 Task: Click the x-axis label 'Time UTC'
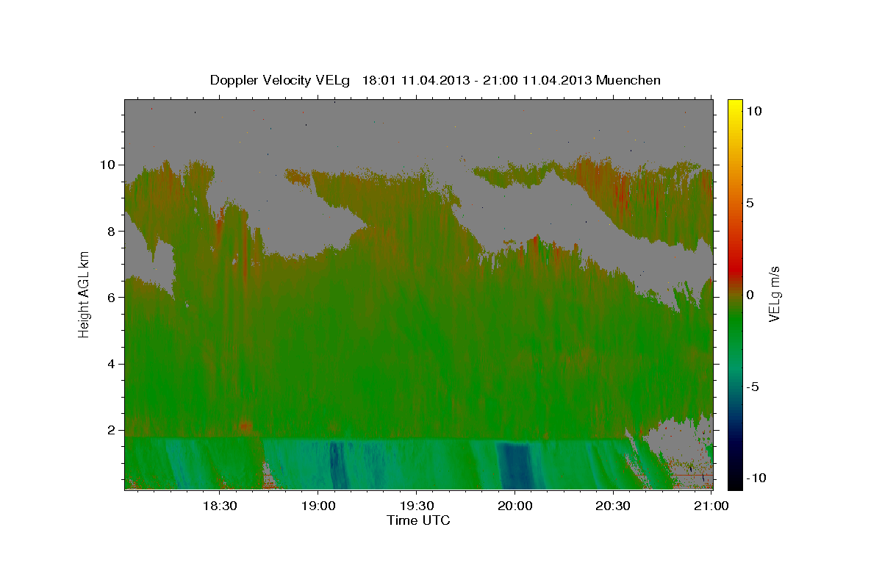[x=418, y=520]
